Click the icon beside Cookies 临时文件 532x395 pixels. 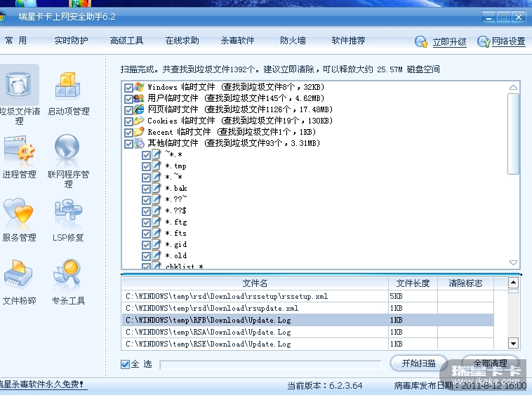139,121
